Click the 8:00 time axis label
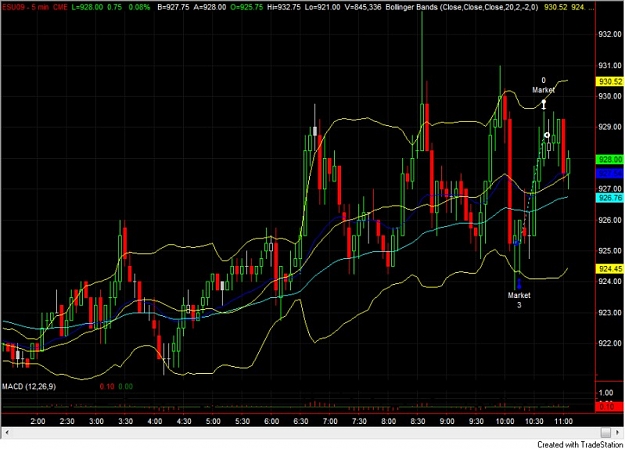Image resolution: width=625 pixels, height=449 pixels. point(389,421)
